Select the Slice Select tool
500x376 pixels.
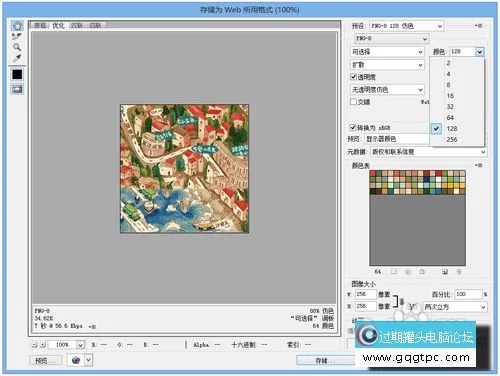17,36
